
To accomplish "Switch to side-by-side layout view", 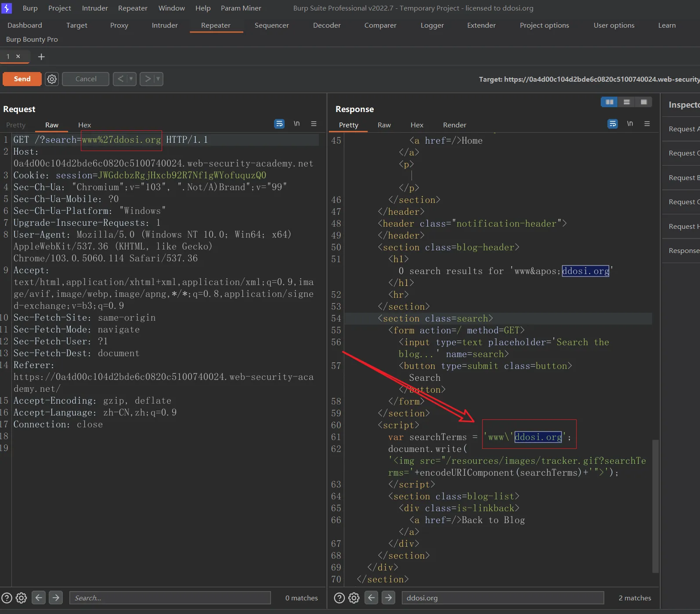I will pos(610,102).
